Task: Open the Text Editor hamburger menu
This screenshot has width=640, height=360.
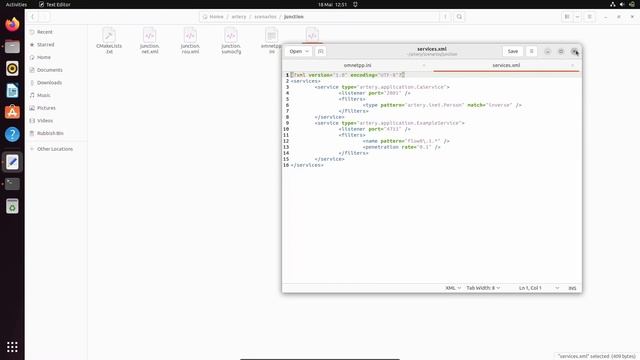Action: [531, 51]
